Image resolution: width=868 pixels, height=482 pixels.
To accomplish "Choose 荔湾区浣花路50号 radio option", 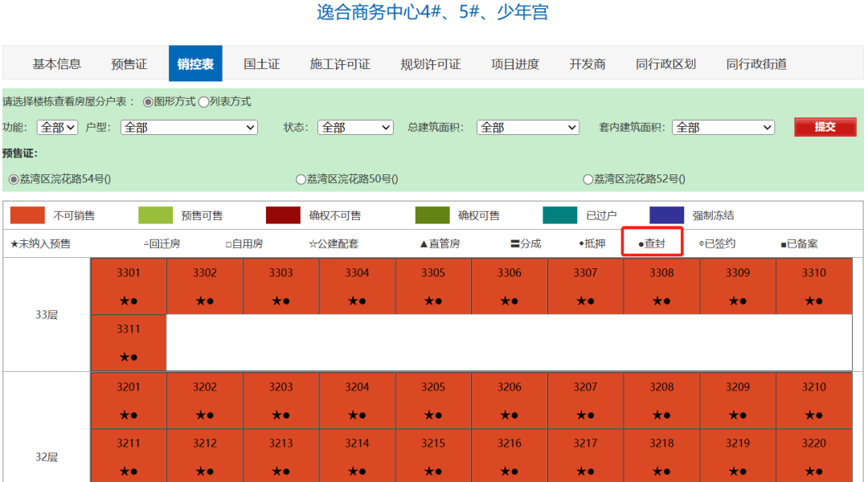I will [x=301, y=179].
